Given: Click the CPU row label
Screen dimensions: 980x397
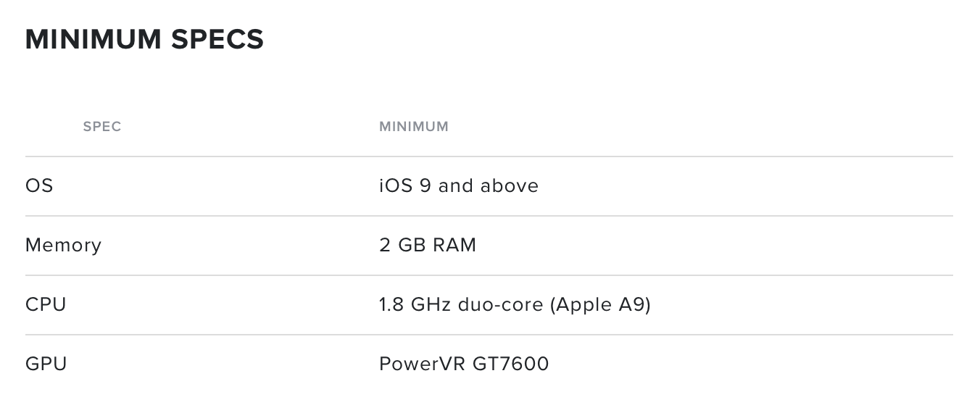Looking at the screenshot, I should click(46, 305).
